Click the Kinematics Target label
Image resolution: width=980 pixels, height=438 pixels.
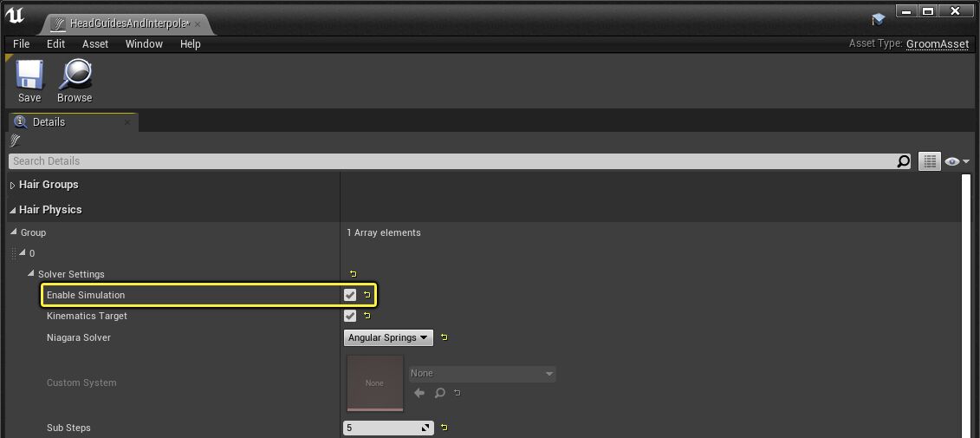[x=87, y=316]
